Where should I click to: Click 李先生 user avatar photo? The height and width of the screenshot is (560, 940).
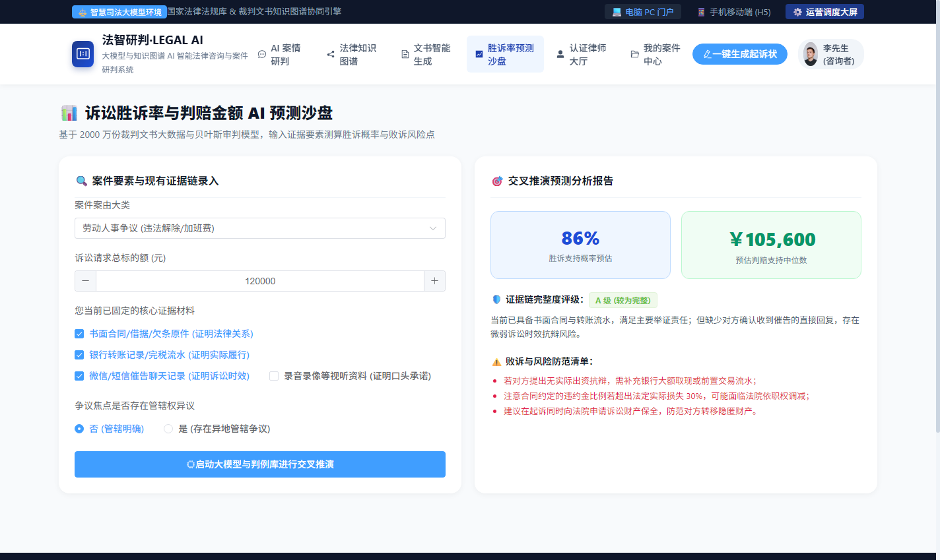[x=811, y=54]
